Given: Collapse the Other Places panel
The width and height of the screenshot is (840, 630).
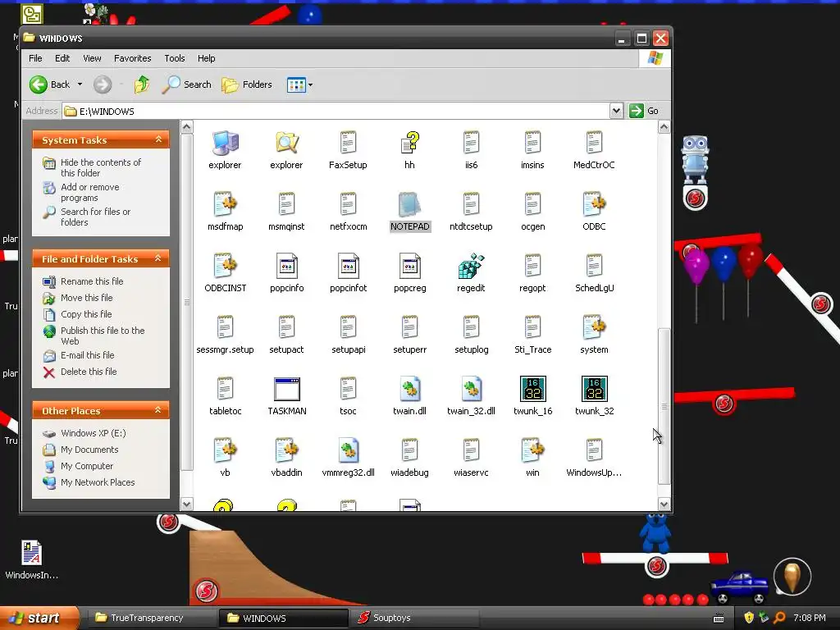Looking at the screenshot, I should [x=158, y=410].
